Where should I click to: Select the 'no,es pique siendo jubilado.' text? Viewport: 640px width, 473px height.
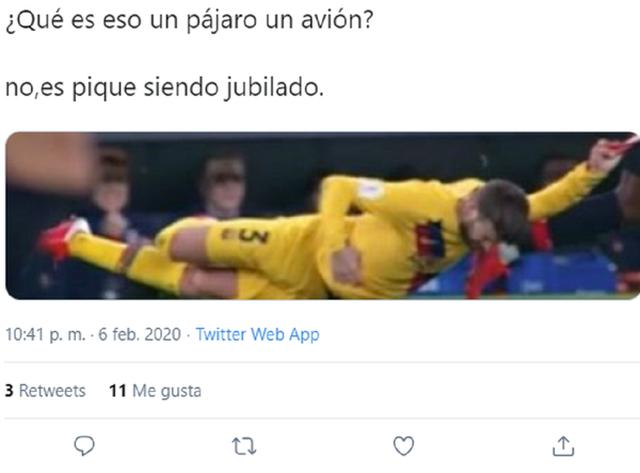164,87
